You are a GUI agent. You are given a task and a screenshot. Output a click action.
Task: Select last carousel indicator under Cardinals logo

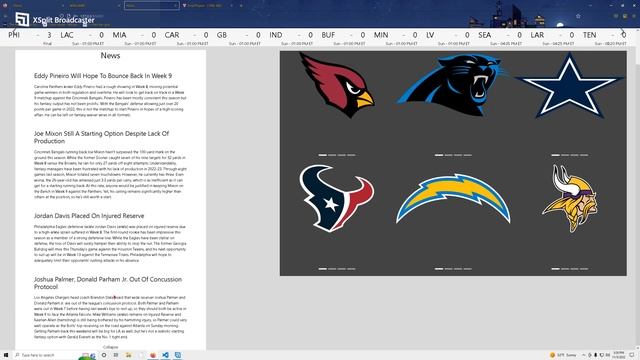tap(351, 155)
